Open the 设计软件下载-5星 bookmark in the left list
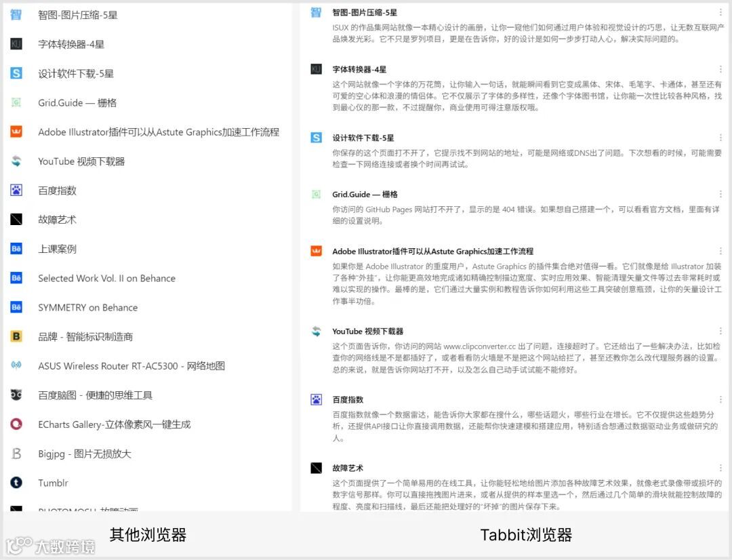Viewport: 732px width, 560px height. pos(76,73)
